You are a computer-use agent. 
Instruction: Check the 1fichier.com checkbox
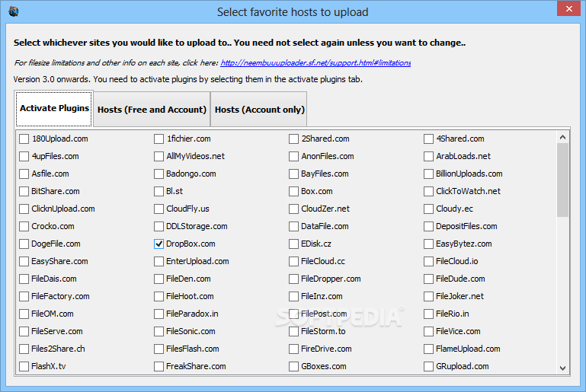pyautogui.click(x=159, y=139)
